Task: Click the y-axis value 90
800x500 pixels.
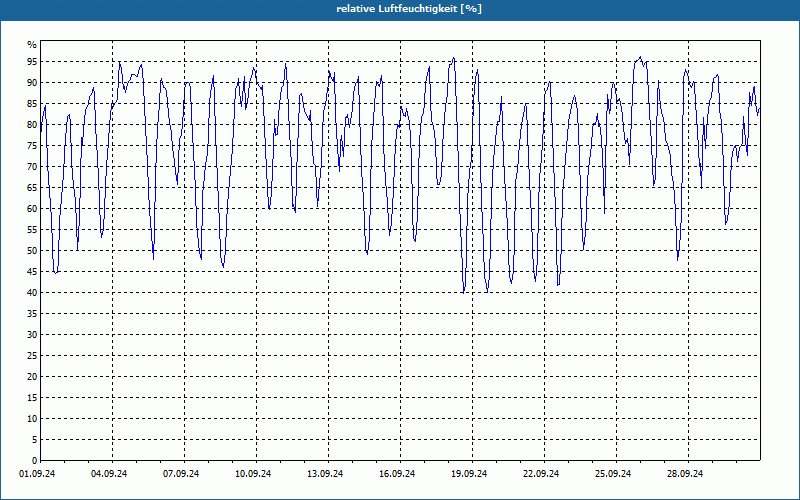Action: tap(32, 83)
